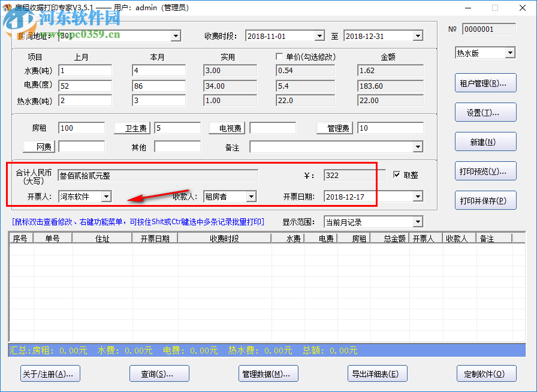Screen dimensions: 537x392
Task: Enable the 单价(勾选修改) checkbox
Action: click(x=279, y=56)
